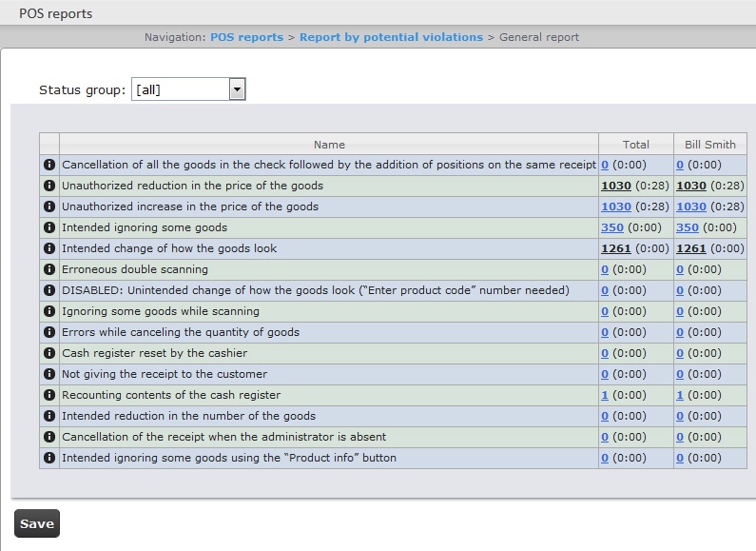The height and width of the screenshot is (551, 756).
Task: Open Total 1030 for Unauthorized reduction in price
Action: [615, 186]
